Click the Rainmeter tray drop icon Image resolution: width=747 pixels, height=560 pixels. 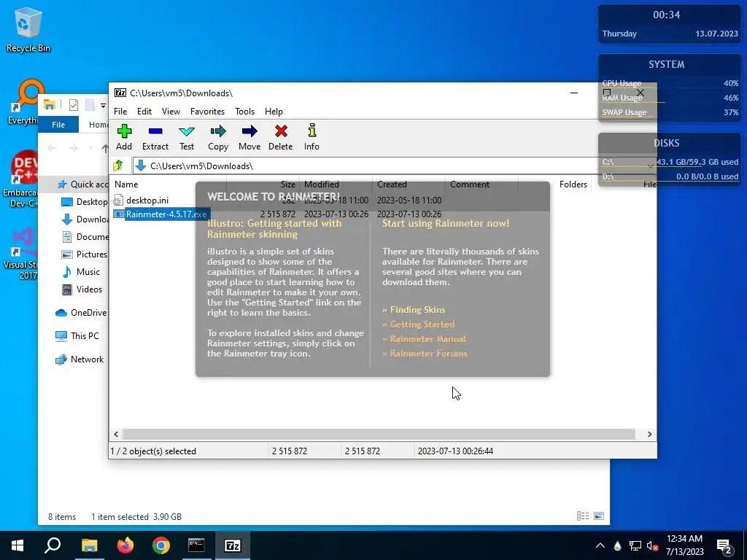pos(617,545)
